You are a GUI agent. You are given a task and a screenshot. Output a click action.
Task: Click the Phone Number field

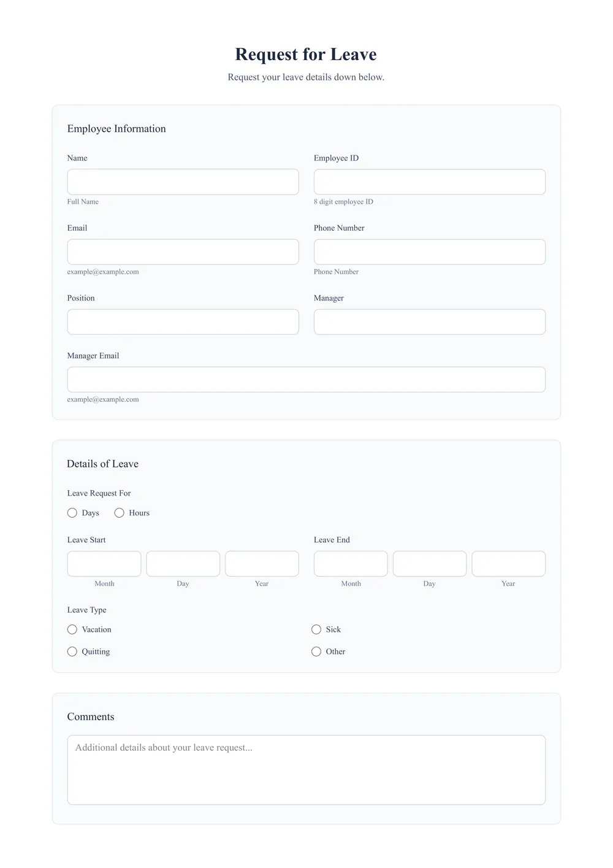(x=429, y=252)
